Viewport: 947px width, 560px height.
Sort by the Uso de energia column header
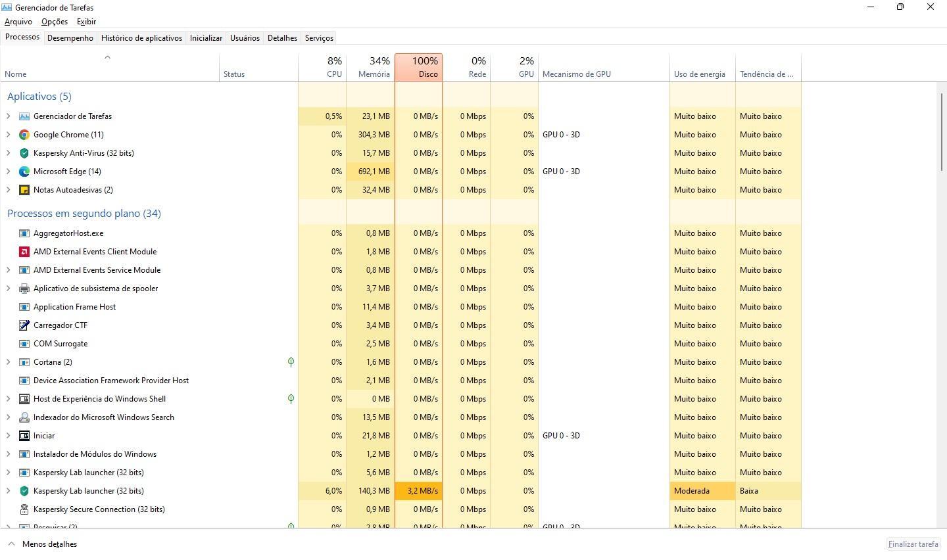pyautogui.click(x=702, y=68)
